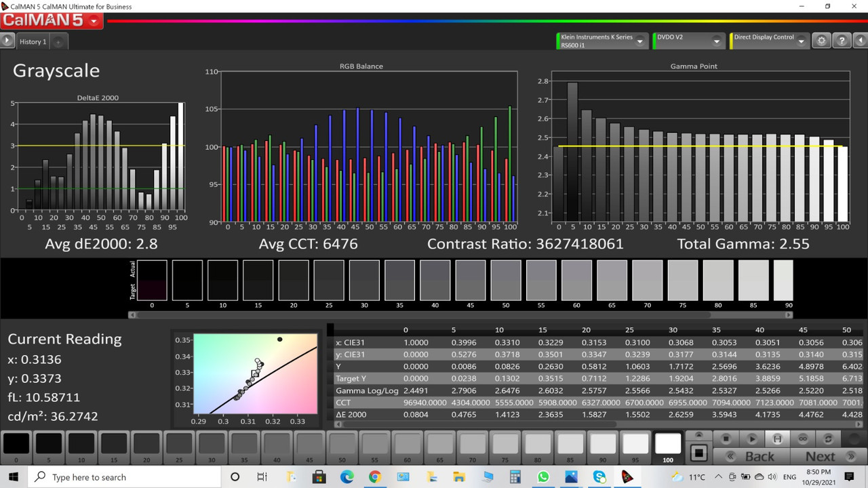Click the 'Target Y' row label
Screen dimensions: 868x488
[x=351, y=379]
